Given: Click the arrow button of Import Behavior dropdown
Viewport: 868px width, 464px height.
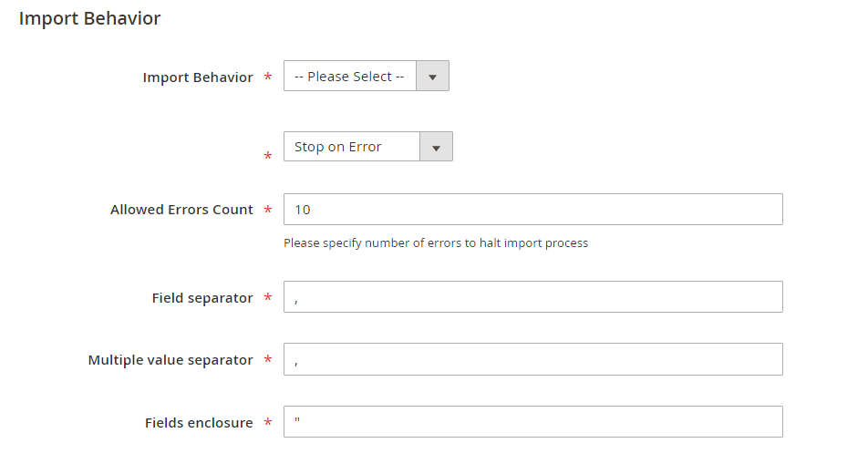Looking at the screenshot, I should click(432, 76).
